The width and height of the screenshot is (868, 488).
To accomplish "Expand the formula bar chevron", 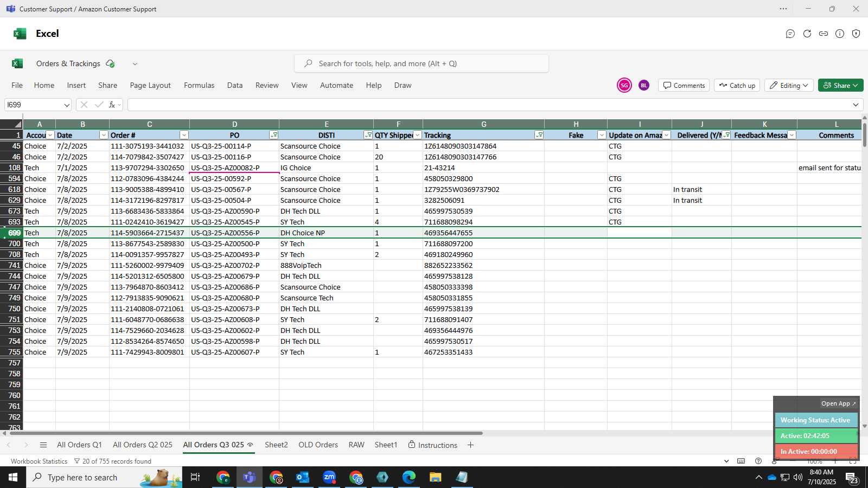I will [x=856, y=105].
